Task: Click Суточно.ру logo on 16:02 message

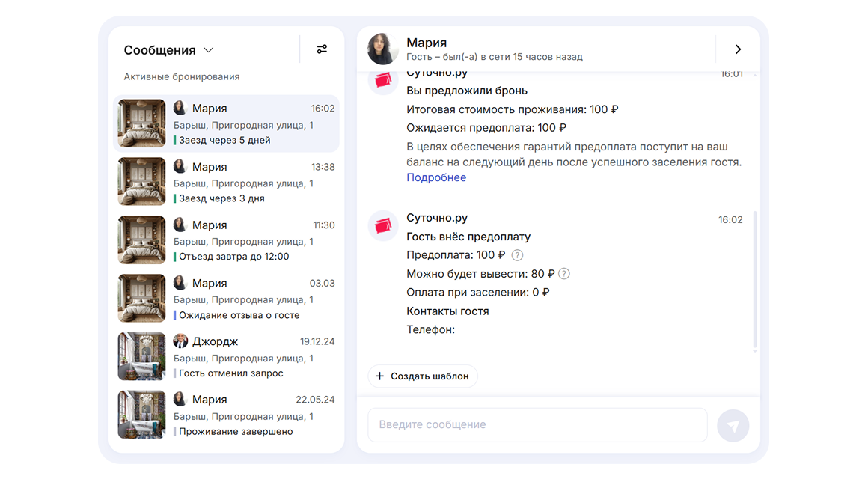Action: (x=383, y=225)
